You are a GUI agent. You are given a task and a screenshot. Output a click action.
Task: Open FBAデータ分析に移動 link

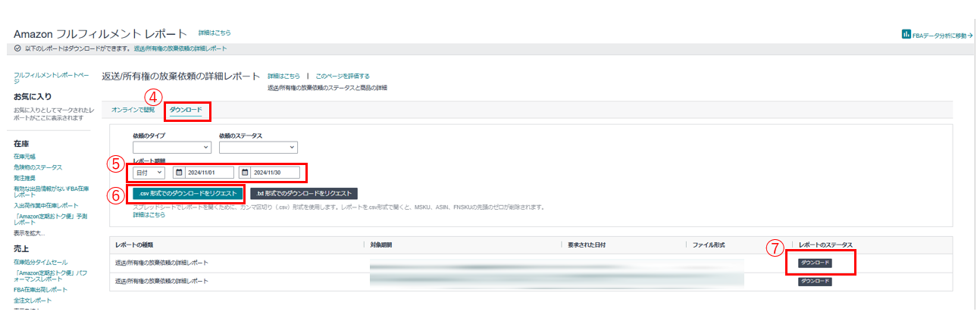click(942, 35)
